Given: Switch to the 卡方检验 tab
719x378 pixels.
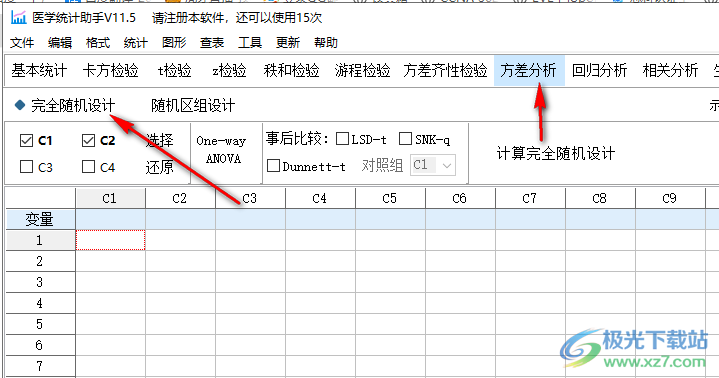Looking at the screenshot, I should [111, 71].
